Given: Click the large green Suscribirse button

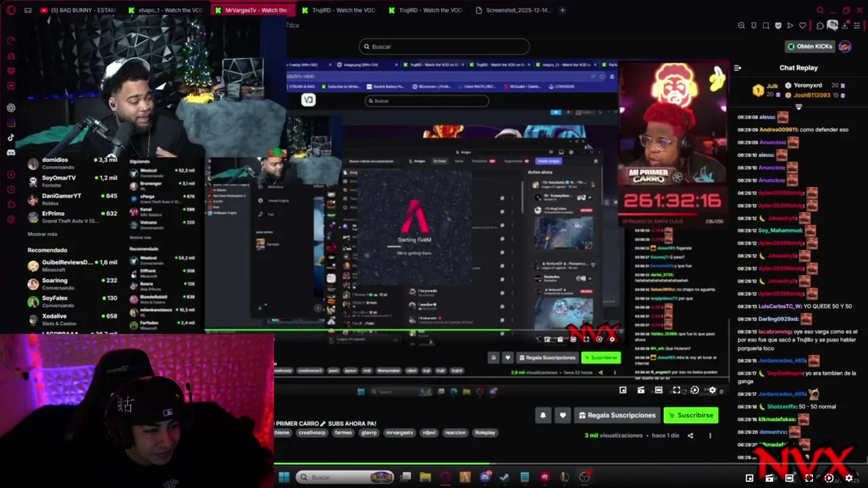Looking at the screenshot, I should point(690,415).
